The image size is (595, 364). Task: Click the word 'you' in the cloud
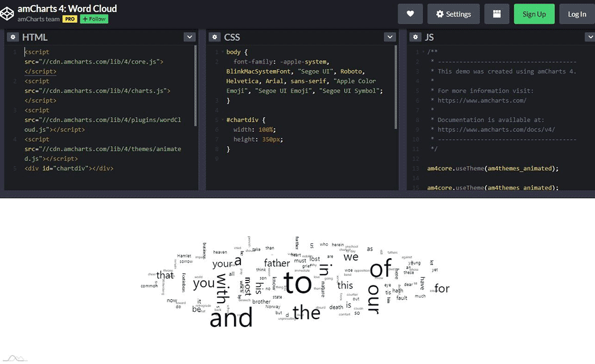204,283
